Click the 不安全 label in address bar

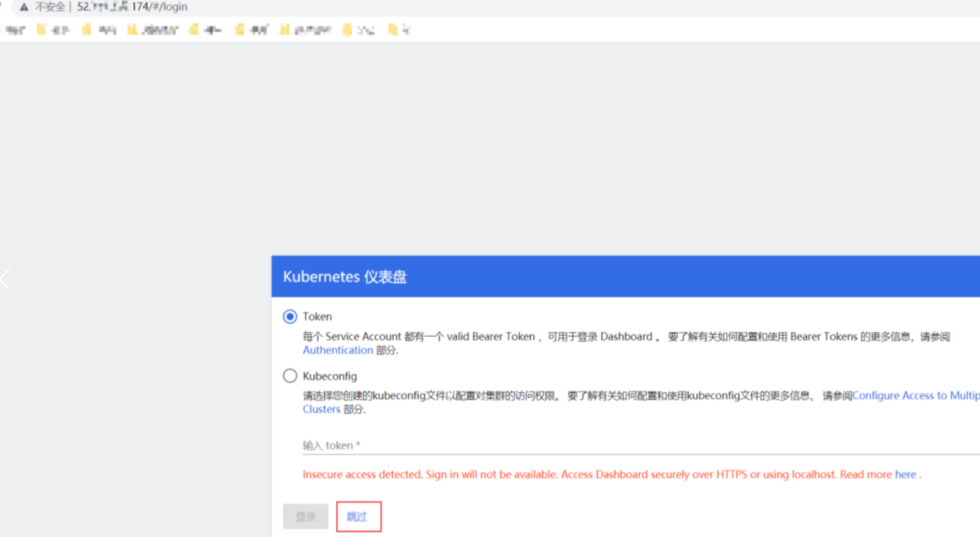coord(50,7)
